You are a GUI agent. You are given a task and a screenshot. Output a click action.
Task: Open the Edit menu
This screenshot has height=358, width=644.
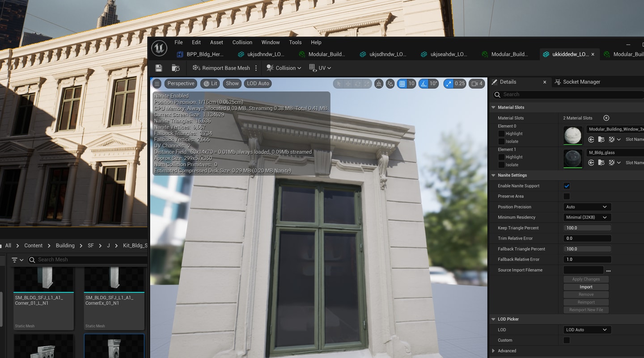(x=196, y=43)
